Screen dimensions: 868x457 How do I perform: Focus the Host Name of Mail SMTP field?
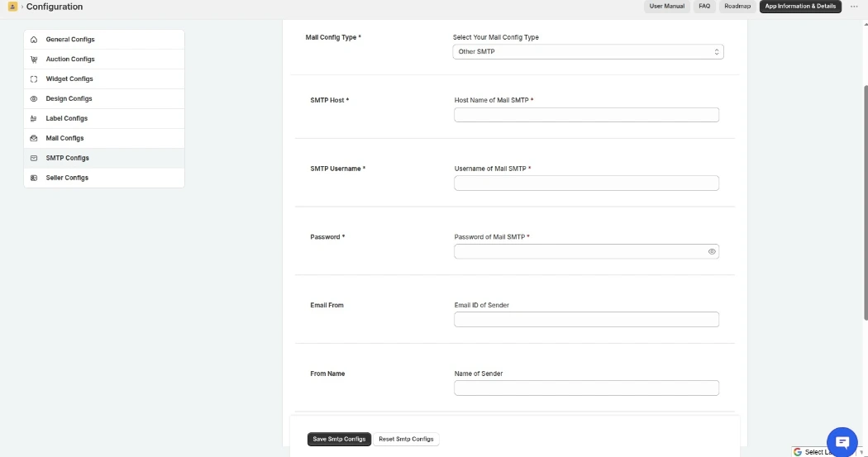[x=586, y=115]
